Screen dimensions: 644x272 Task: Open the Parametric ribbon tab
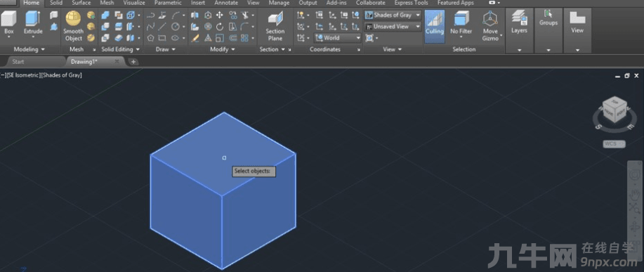pos(168,3)
